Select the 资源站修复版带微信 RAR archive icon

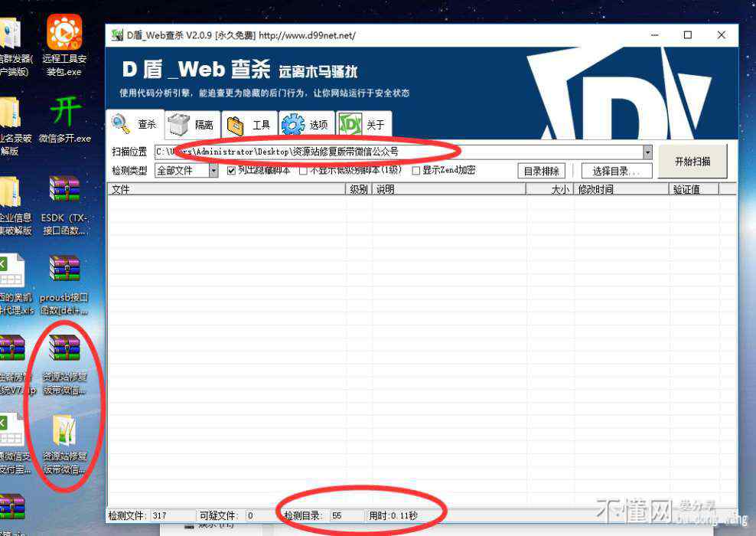pyautogui.click(x=64, y=365)
